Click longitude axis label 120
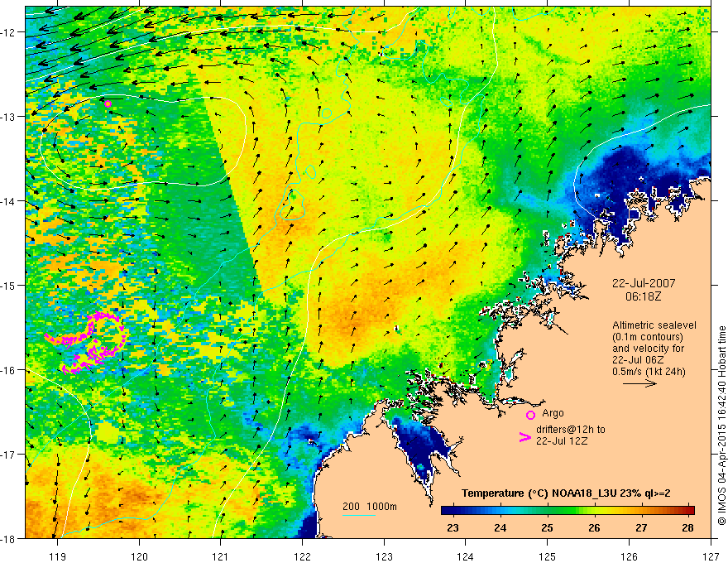 (x=139, y=556)
